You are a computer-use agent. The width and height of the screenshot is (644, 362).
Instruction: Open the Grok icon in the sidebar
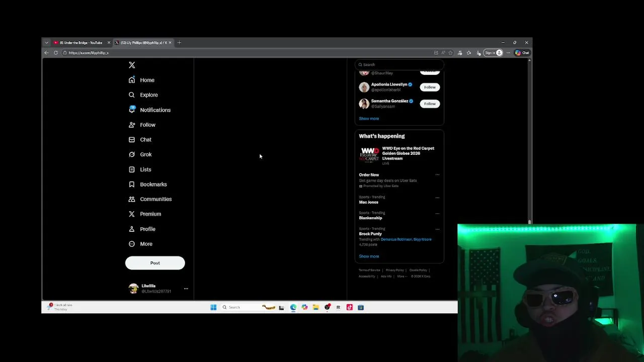point(132,154)
